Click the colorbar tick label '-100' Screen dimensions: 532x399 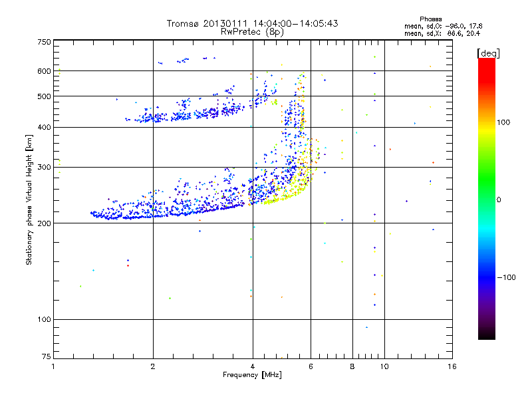[506, 277]
